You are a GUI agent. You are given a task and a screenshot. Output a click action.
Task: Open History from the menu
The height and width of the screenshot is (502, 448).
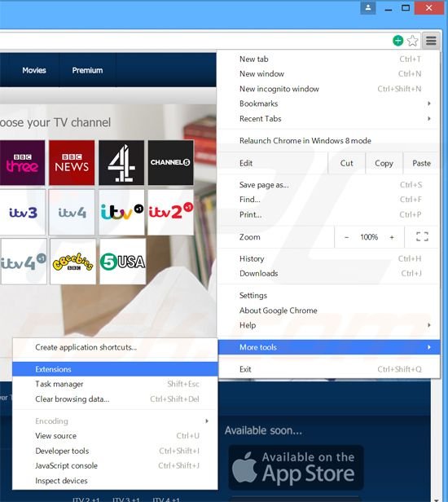point(330,258)
